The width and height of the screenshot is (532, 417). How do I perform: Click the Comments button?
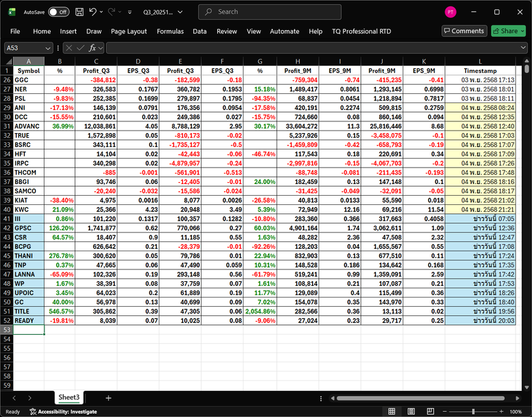pyautogui.click(x=464, y=31)
